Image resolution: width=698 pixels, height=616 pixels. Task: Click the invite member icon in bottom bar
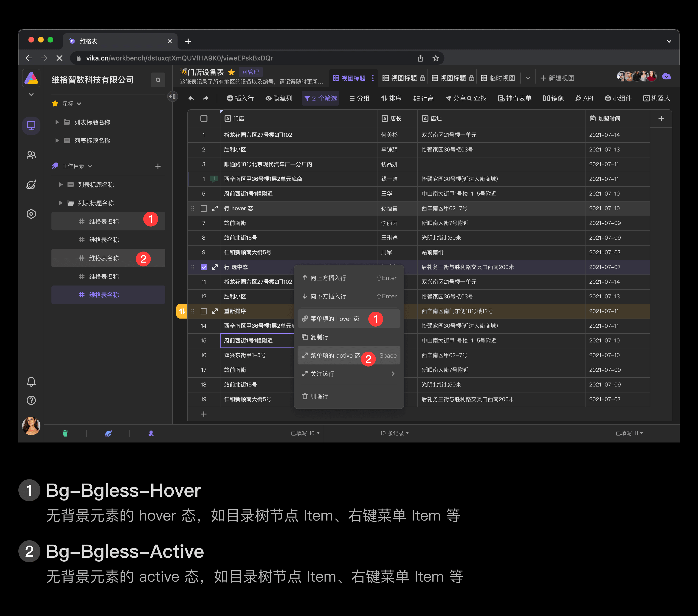coord(151,433)
